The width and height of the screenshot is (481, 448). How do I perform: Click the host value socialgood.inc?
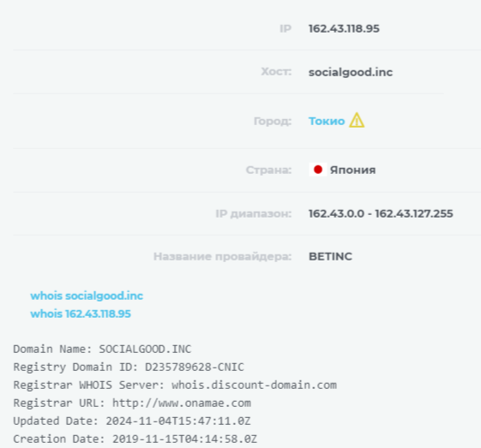pos(351,72)
